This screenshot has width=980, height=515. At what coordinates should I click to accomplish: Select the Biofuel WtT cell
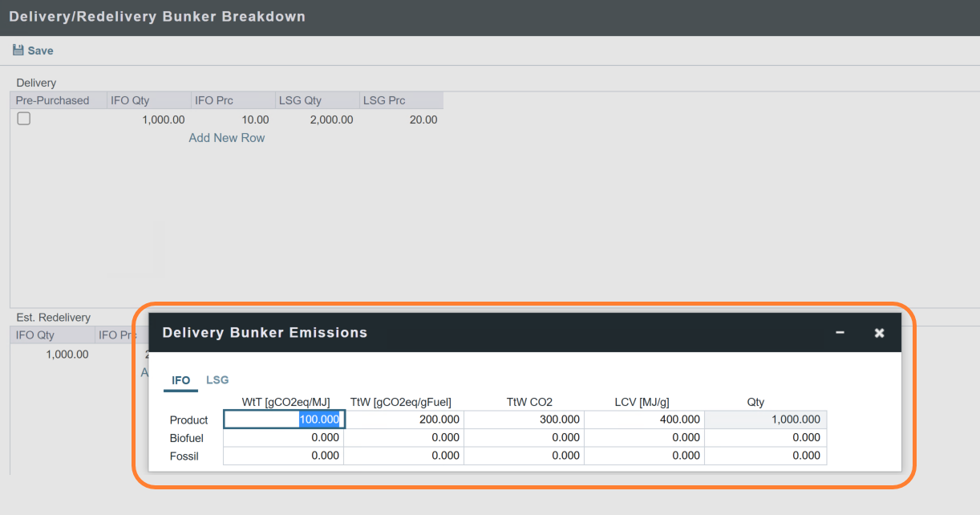click(x=284, y=438)
